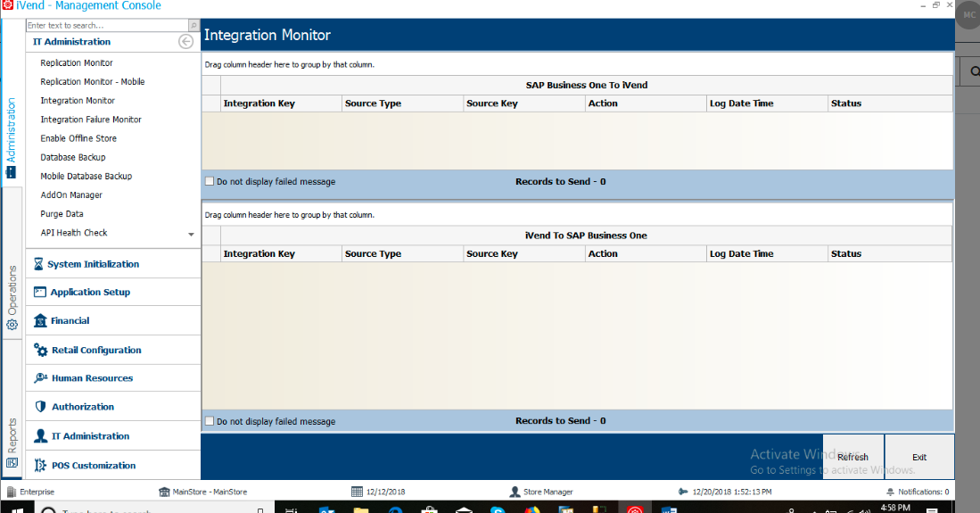Sort by Integration Key in SAP To iVend grid
Screen dimensions: 980x513
[281, 103]
